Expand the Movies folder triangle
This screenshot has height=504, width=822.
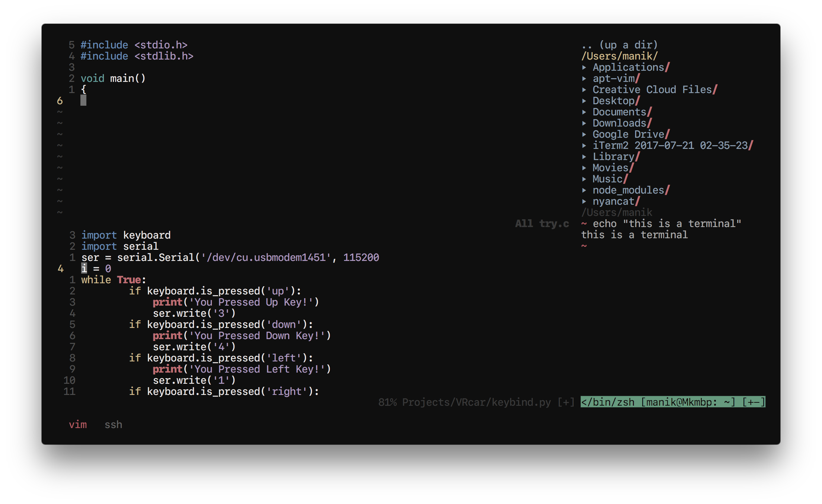[584, 168]
